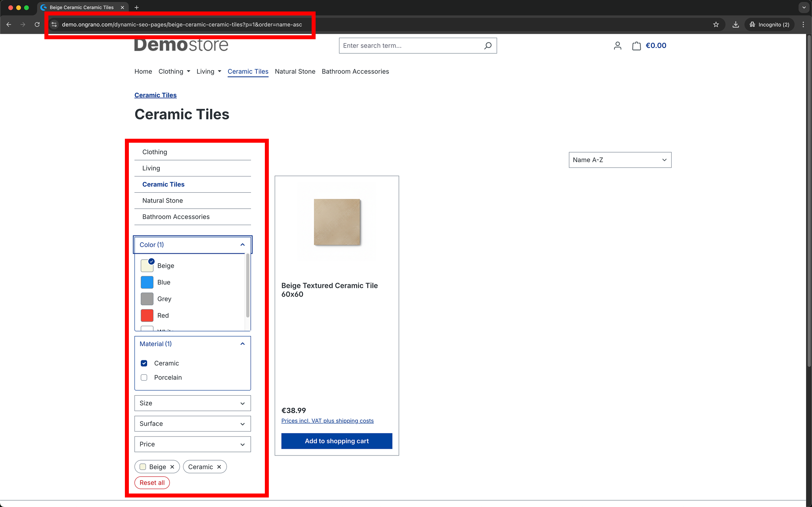Image resolution: width=812 pixels, height=507 pixels.
Task: Bookmark this page with the star icon
Action: click(x=716, y=25)
